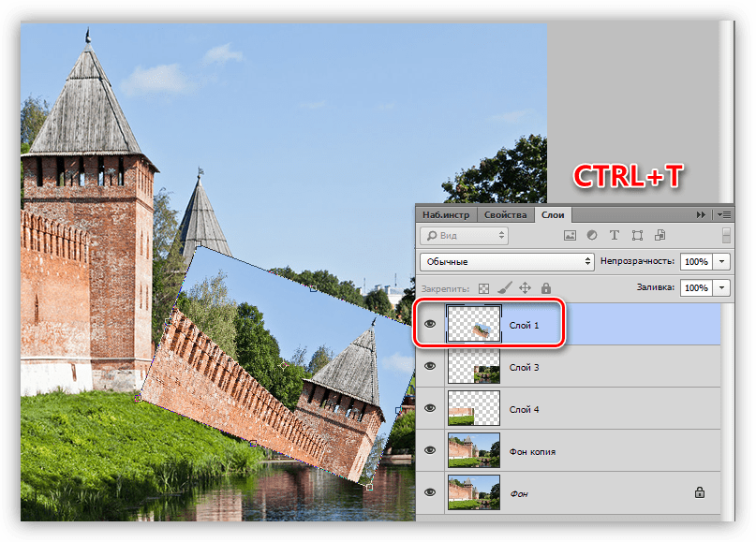Filter layers by pixel layer icon
Viewport: 756px width, 542px height.
click(570, 236)
